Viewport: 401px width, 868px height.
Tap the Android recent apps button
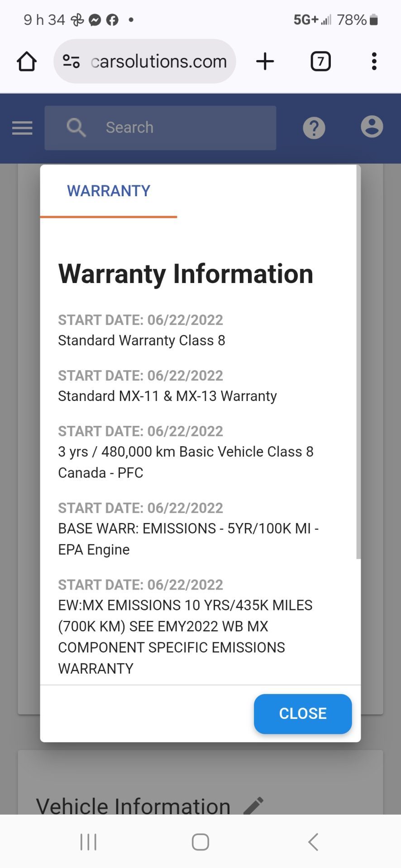[x=88, y=842]
